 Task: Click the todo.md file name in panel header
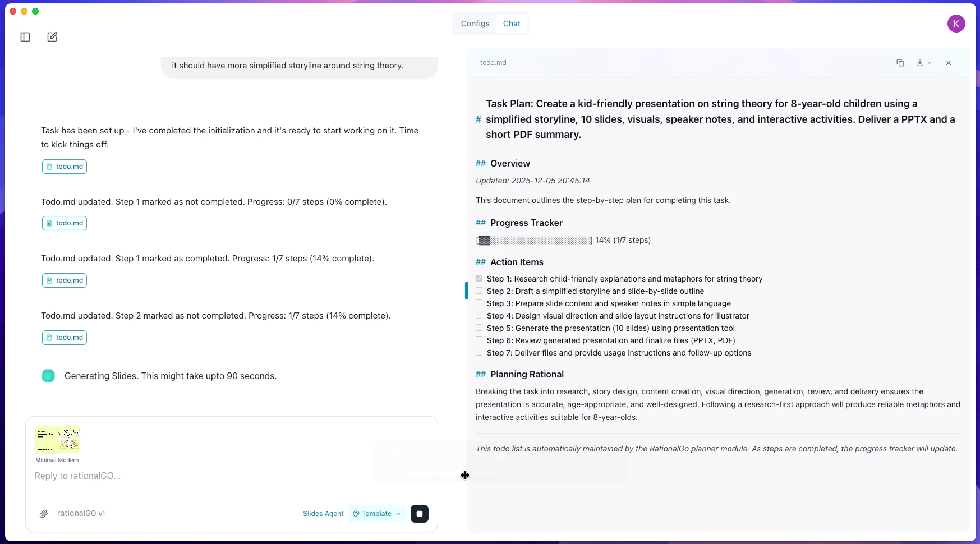(x=493, y=63)
